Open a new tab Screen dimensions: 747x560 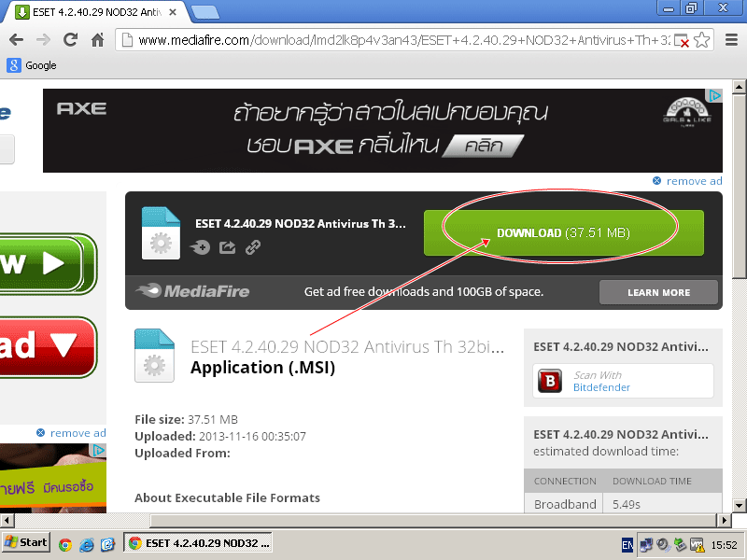(205, 13)
